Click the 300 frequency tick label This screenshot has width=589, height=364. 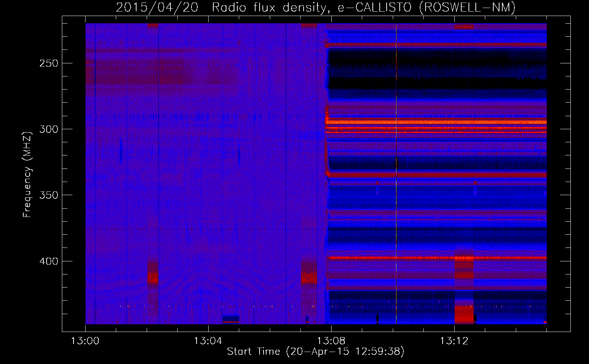tap(49, 129)
